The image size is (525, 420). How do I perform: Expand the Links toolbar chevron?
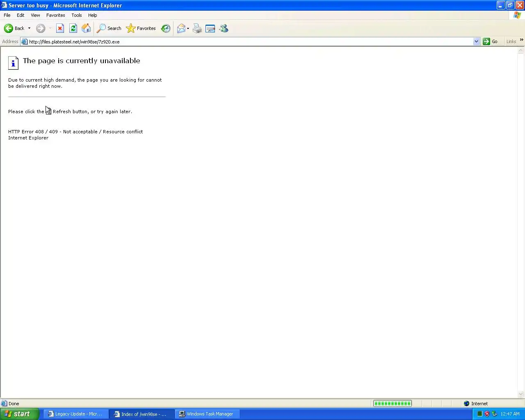[521, 40]
